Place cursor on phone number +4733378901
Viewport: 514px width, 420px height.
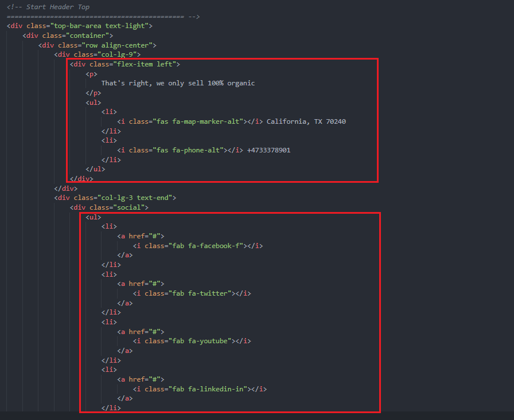tap(268, 150)
